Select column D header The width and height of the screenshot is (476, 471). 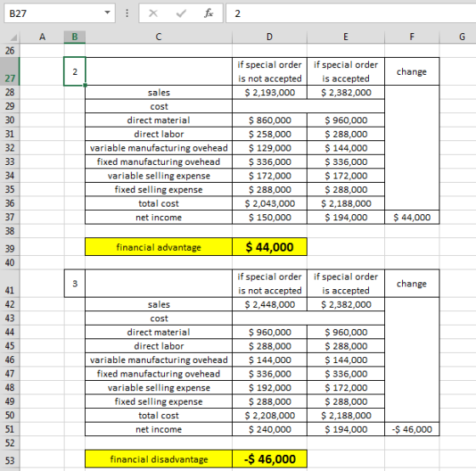click(269, 37)
